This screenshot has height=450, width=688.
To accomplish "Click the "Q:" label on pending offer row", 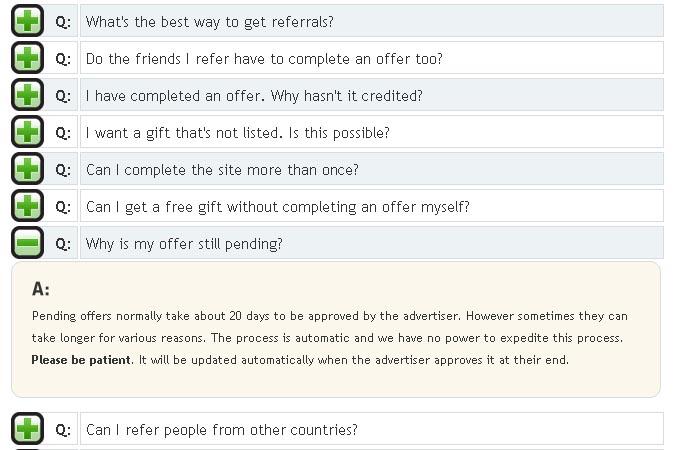I will [63, 244].
